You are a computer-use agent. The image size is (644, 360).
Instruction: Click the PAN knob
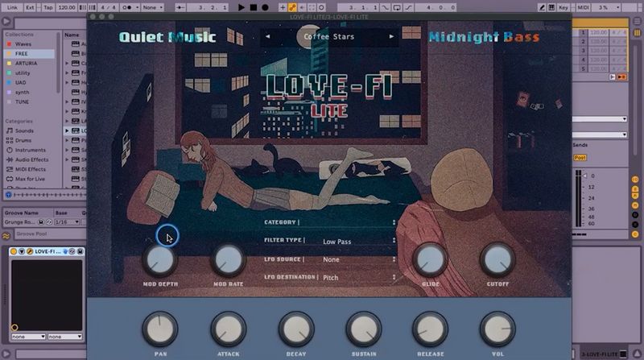[x=159, y=329]
